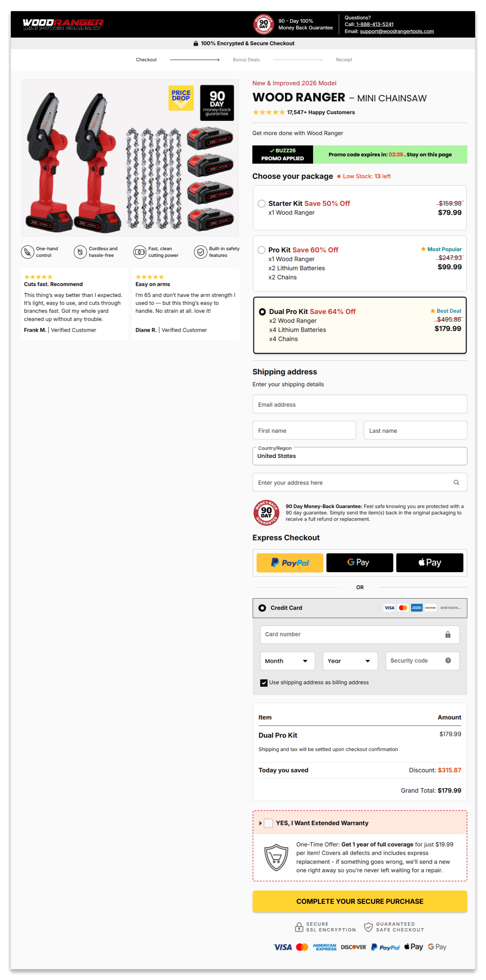Click Complete Your Secure Purchase
The width and height of the screenshot is (486, 980).
(359, 901)
